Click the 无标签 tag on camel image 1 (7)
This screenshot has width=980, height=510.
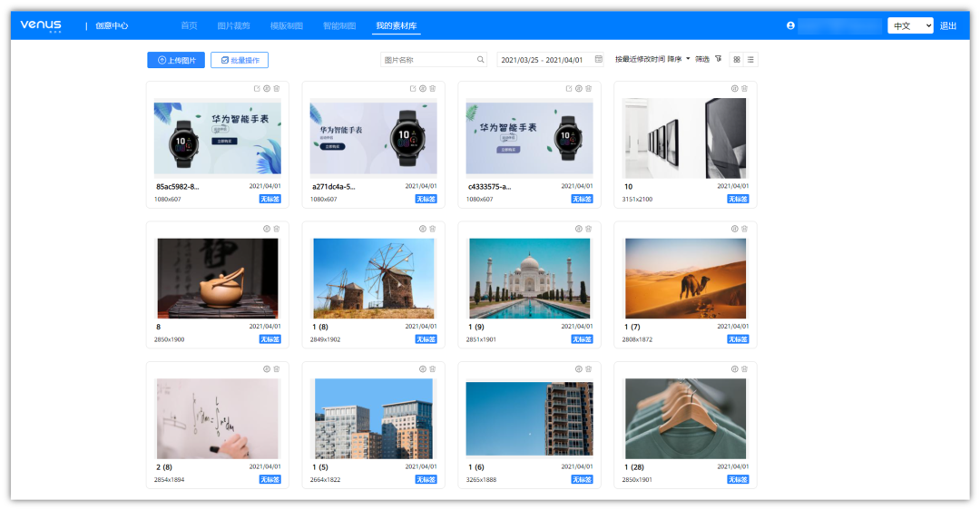pos(738,339)
